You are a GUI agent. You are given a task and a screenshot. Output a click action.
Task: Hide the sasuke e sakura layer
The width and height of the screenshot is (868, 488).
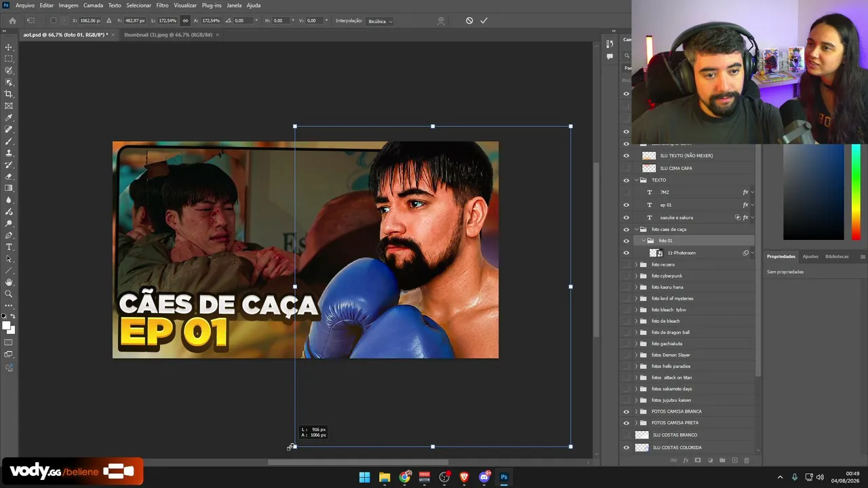[626, 218]
